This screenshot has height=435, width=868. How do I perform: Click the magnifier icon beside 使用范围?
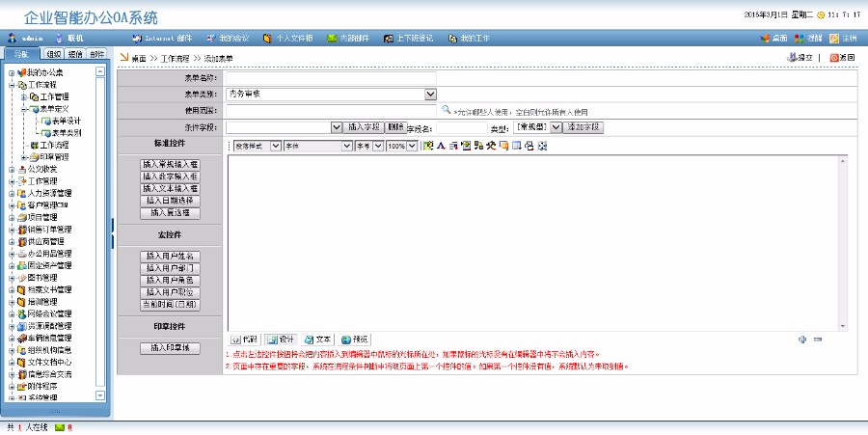[x=446, y=110]
